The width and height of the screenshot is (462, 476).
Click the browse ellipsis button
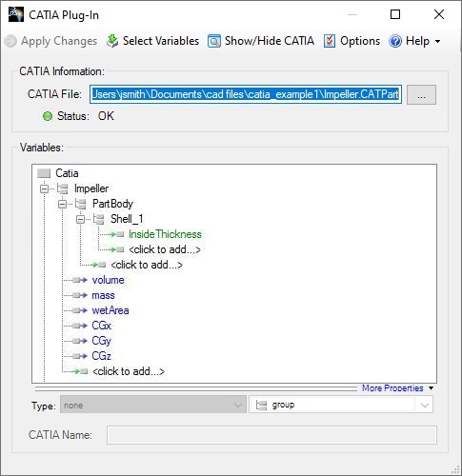pos(421,94)
